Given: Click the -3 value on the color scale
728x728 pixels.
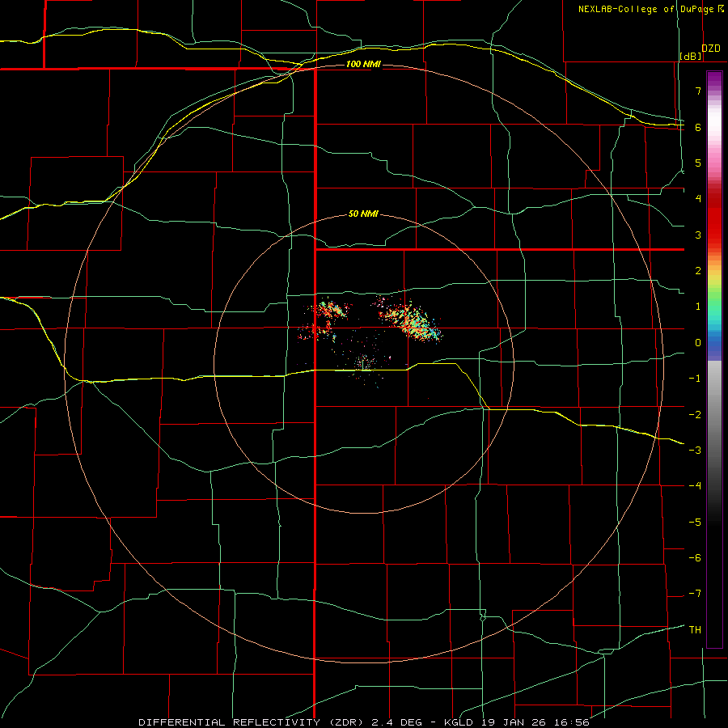Looking at the screenshot, I should pos(695,451).
